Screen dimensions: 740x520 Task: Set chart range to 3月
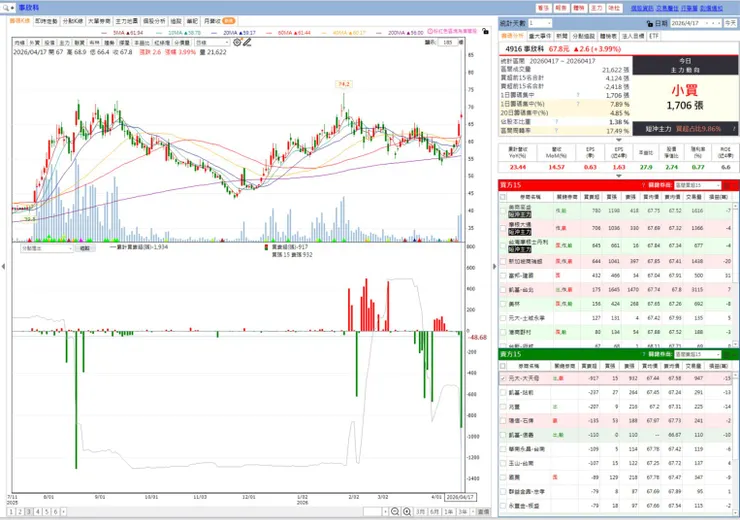click(x=420, y=512)
